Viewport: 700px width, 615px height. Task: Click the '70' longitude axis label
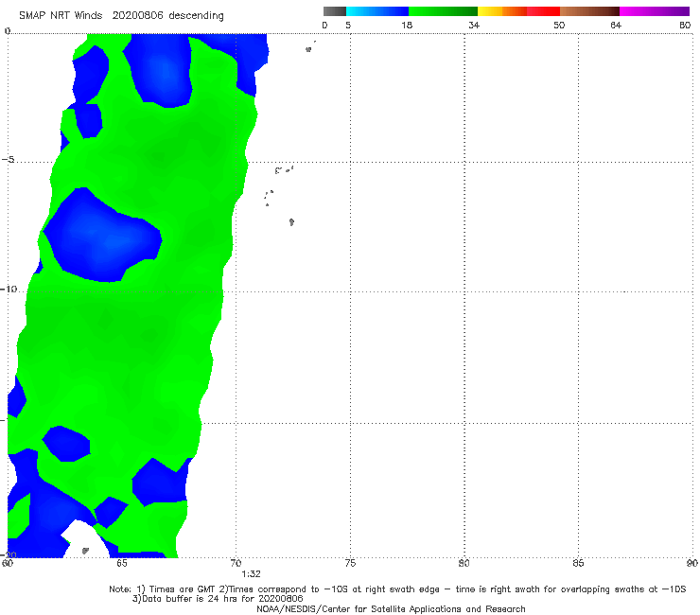pos(236,563)
